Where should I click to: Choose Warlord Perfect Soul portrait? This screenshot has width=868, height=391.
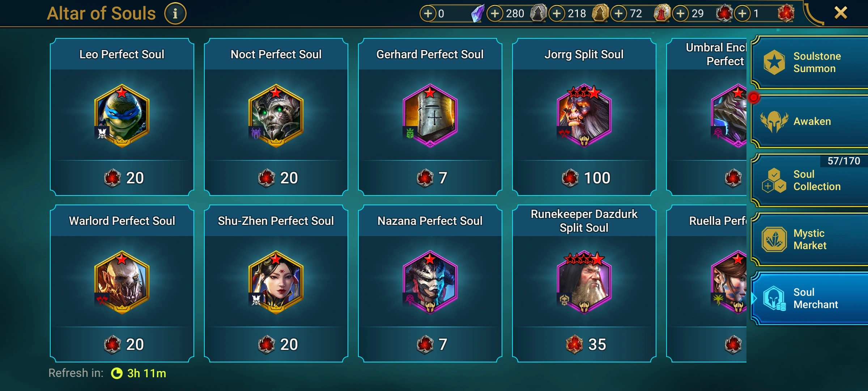tap(122, 282)
